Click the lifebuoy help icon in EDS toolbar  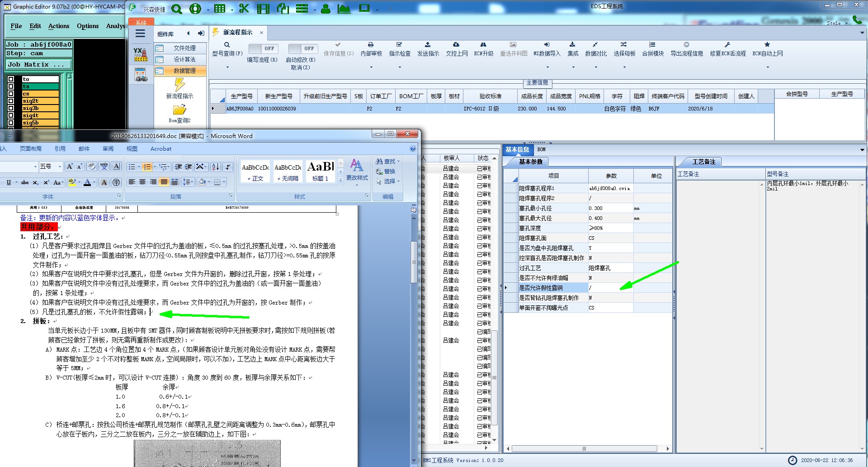tap(195, 9)
